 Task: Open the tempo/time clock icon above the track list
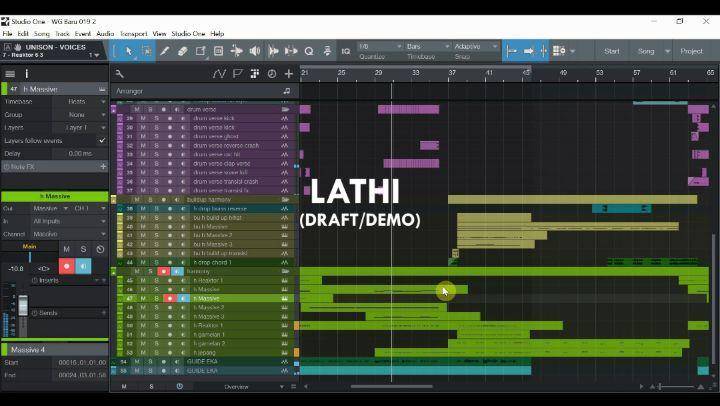pos(272,73)
